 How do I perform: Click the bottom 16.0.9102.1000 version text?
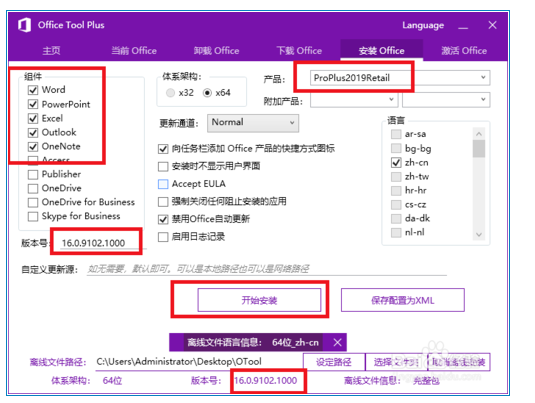click(x=265, y=380)
